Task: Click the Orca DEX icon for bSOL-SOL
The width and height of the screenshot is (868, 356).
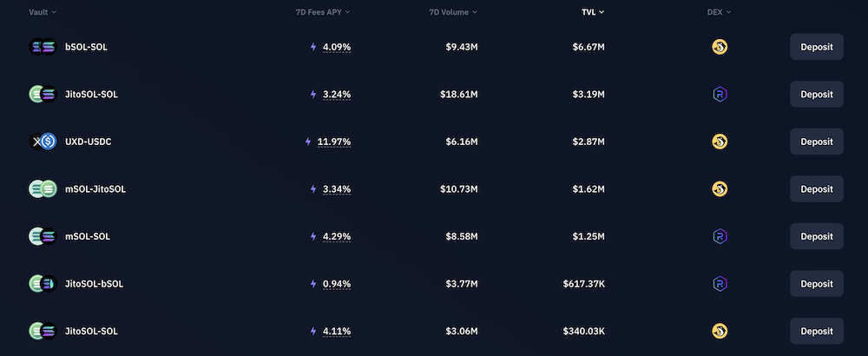Action: (719, 47)
